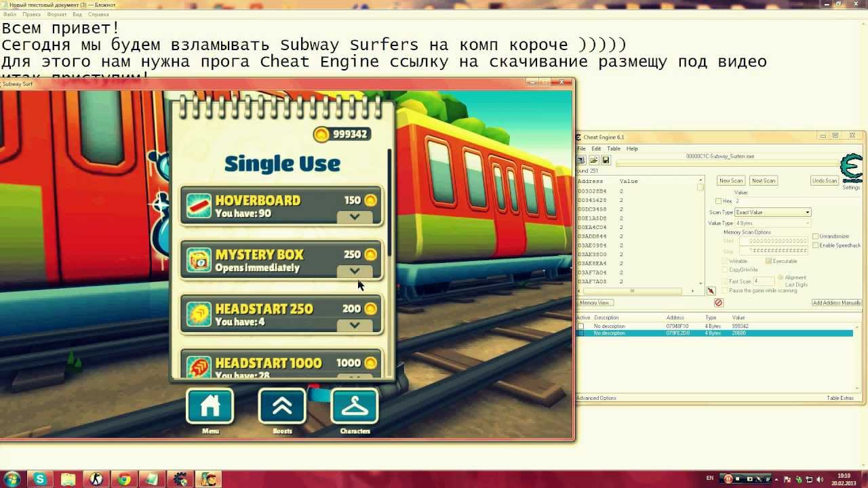Click the Undo Scan button
This screenshot has height=488, width=868.
pos(825,180)
